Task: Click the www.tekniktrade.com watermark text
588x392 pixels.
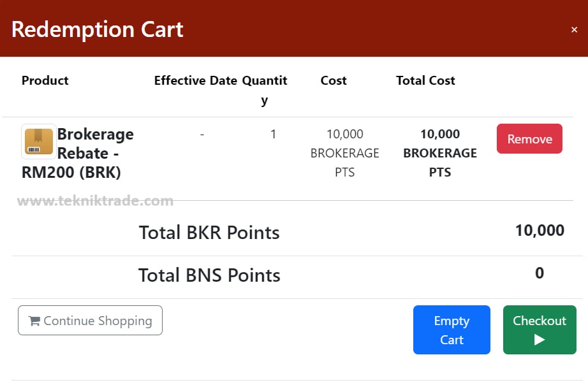Action: [95, 201]
